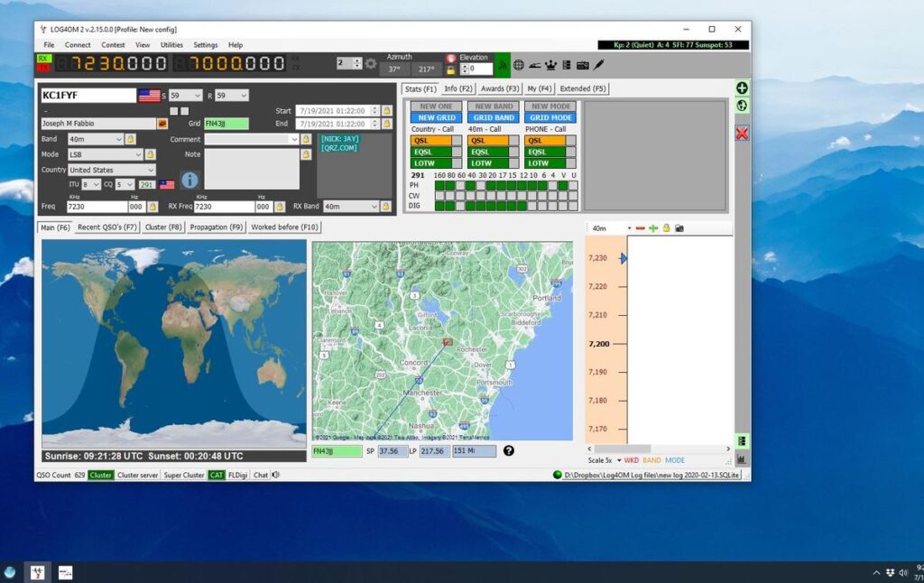Open the sent report S 59 dropdown
924x583 pixels.
pos(186,96)
